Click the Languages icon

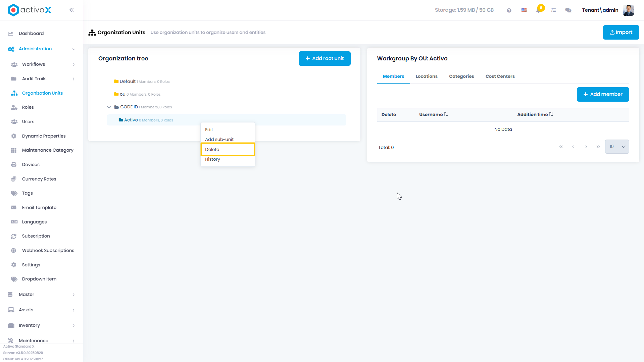click(14, 222)
